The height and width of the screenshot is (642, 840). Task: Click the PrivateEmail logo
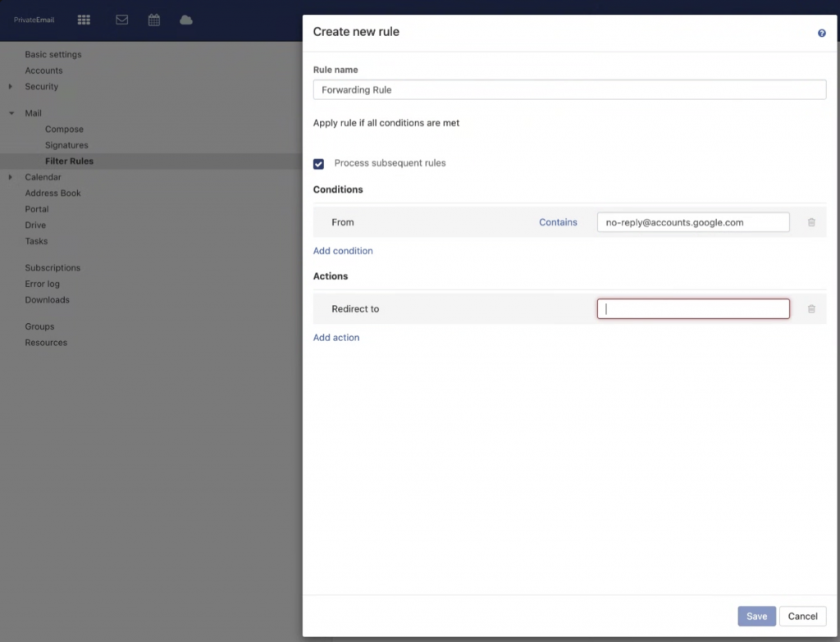(34, 20)
